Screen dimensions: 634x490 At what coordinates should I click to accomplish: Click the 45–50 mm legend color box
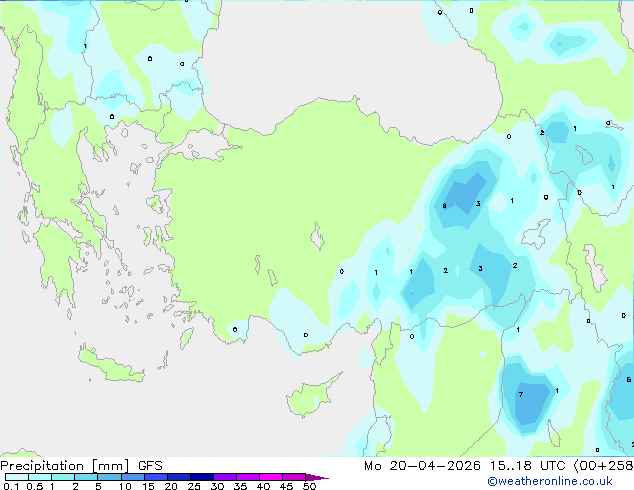pyautogui.click(x=294, y=477)
